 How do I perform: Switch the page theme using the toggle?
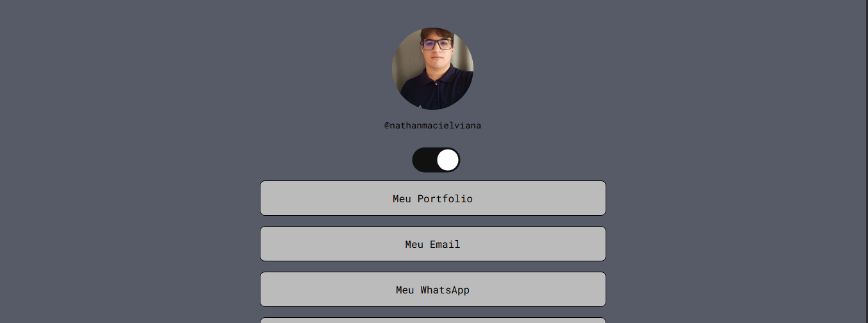[x=436, y=160]
